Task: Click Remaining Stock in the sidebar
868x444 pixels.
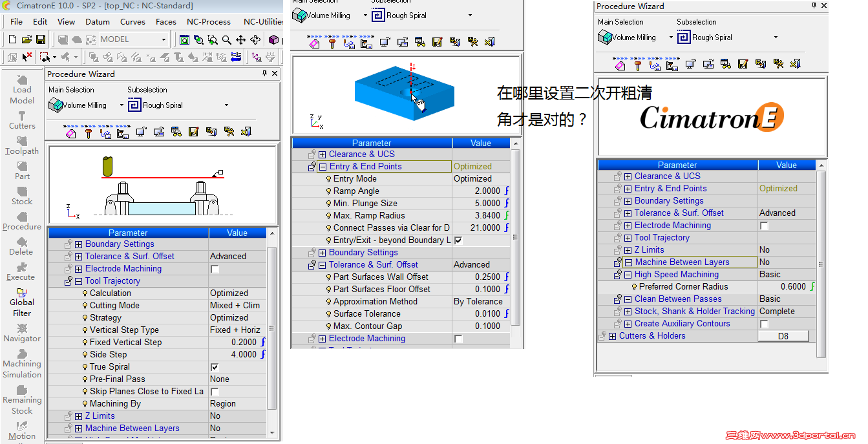Action: coord(22,400)
